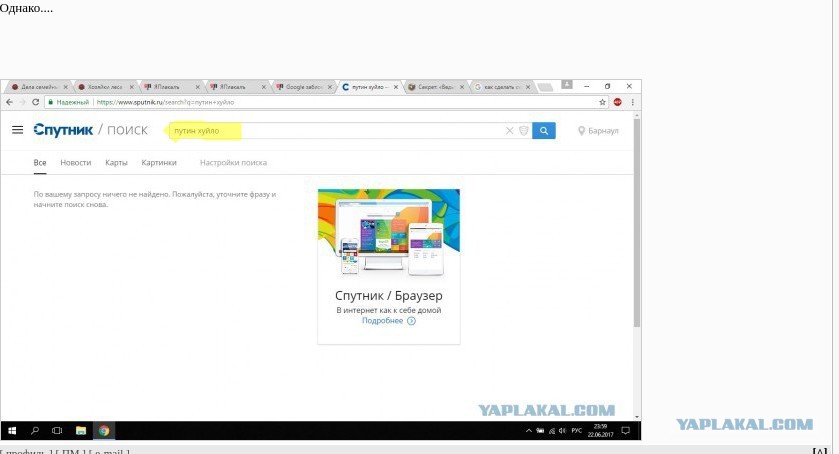Reload the page with refresh icon
The image size is (839, 454).
click(x=35, y=102)
